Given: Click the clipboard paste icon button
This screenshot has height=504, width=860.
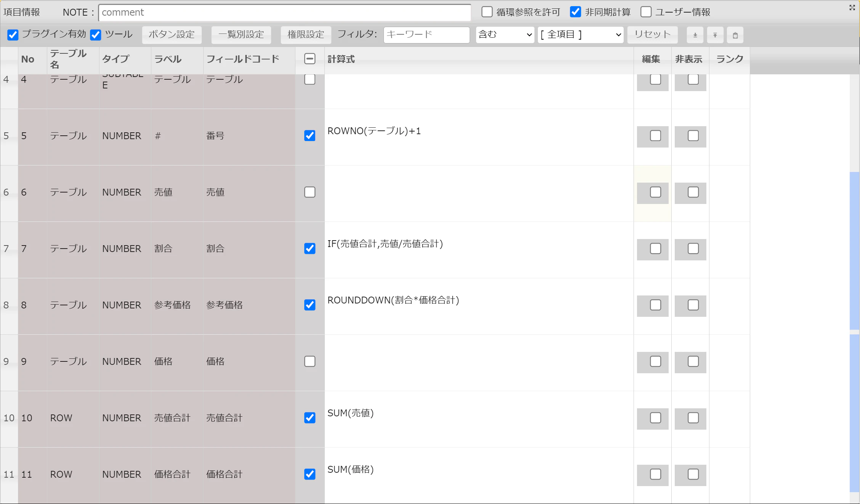Looking at the screenshot, I should (735, 35).
